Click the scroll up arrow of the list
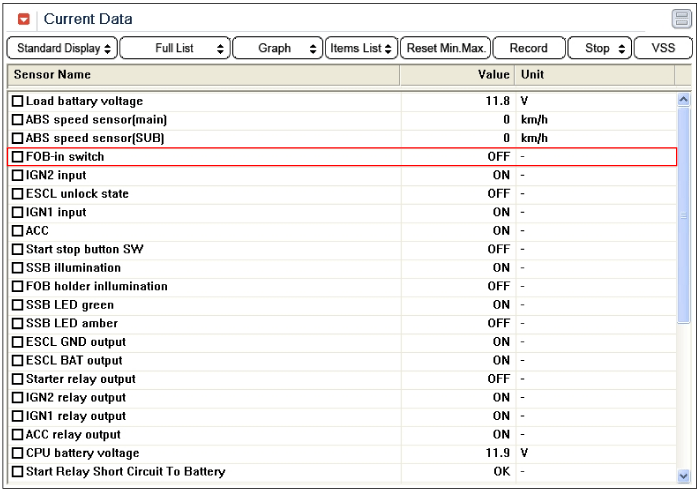This screenshot has width=700, height=492. [x=683, y=100]
